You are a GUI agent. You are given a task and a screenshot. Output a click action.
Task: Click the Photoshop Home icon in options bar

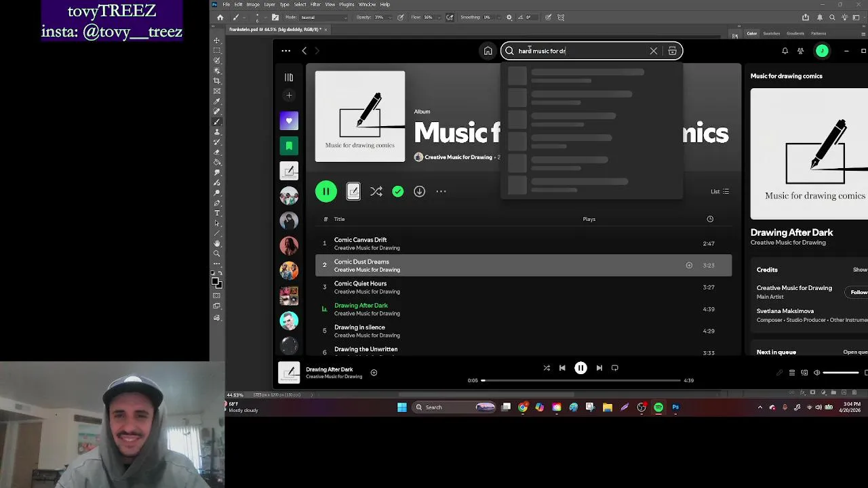click(x=220, y=18)
